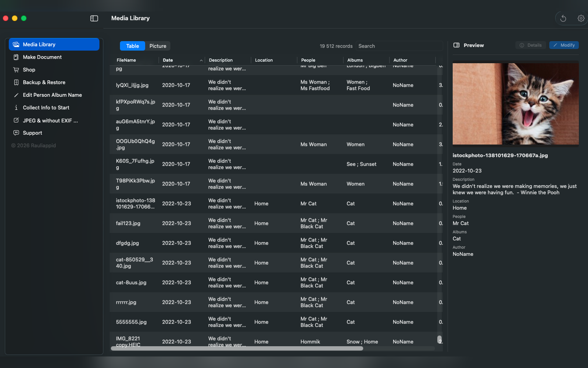Viewport: 588px width, 368px height.
Task: Select Support in the sidebar
Action: (x=54, y=133)
